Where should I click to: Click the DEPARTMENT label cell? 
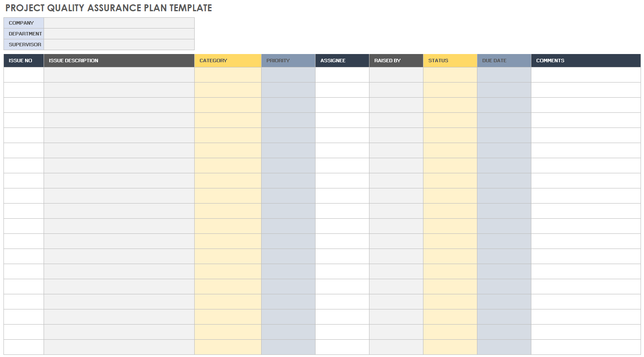(x=24, y=34)
